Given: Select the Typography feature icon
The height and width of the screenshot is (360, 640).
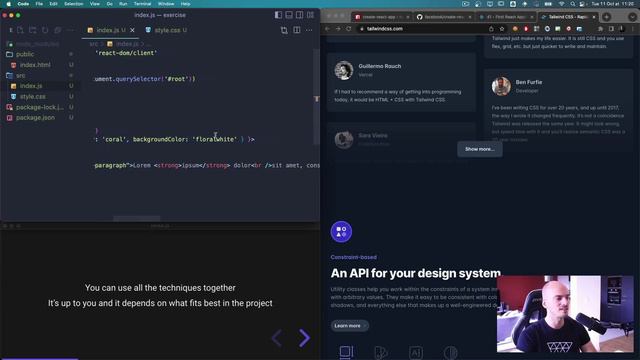Looking at the screenshot, I should [x=416, y=352].
